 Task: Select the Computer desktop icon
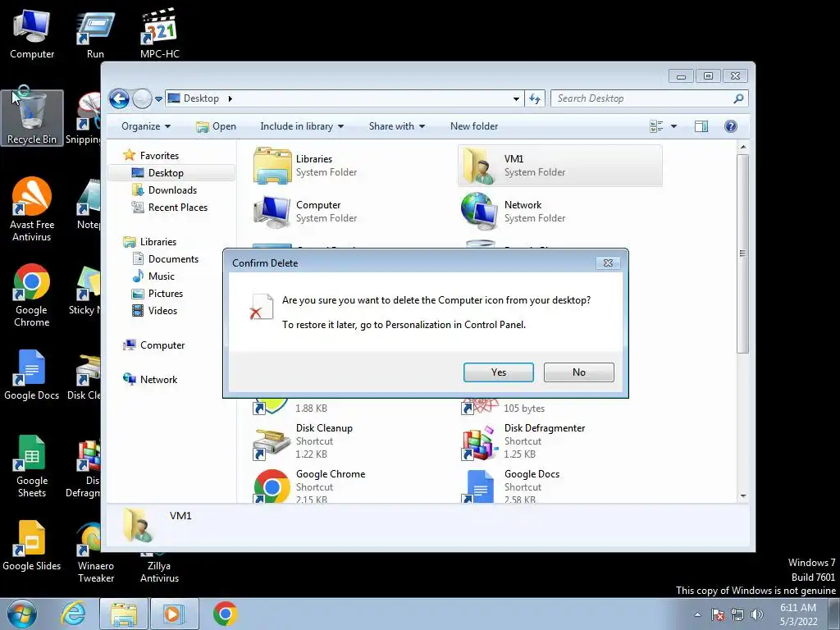32,34
